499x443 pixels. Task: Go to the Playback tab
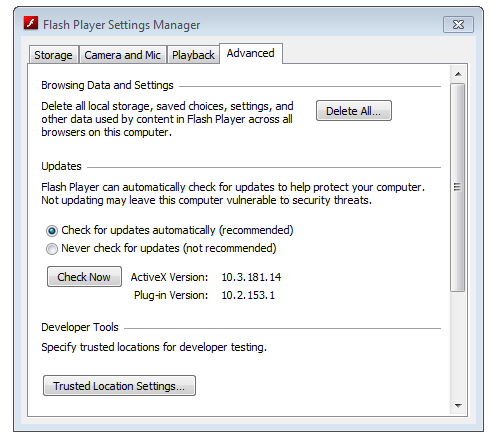[x=193, y=55]
